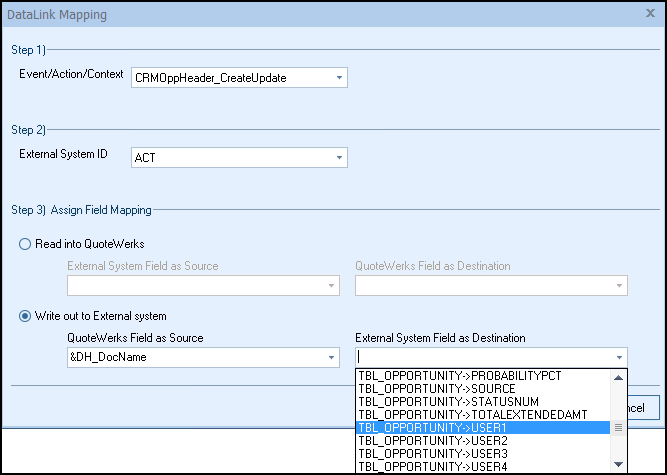Screen dimensions: 667x475
Task: Close the DataLink Mapping dialog
Action: 651,15
